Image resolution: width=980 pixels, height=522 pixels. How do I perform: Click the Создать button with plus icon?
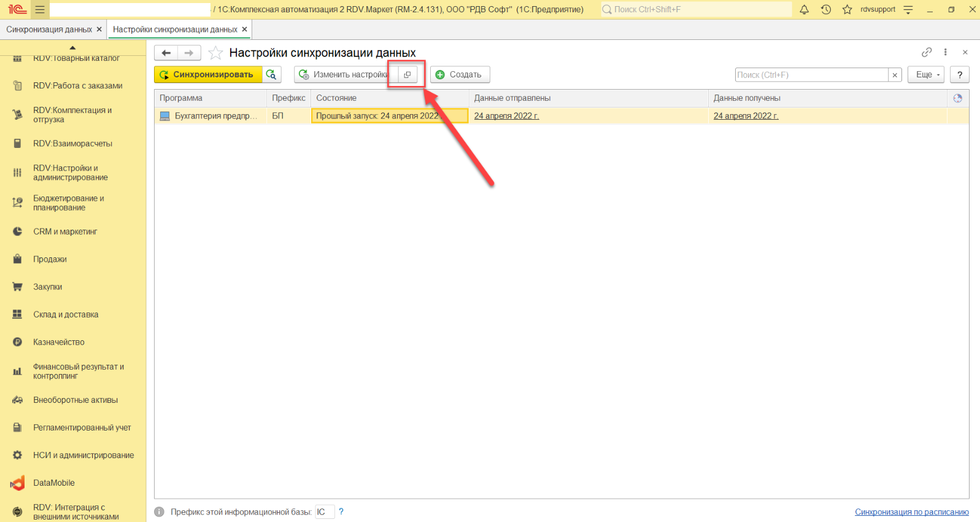coord(460,74)
